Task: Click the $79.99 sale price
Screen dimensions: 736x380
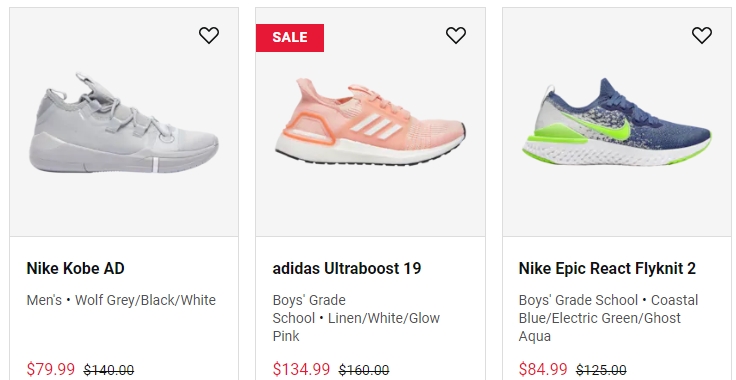Action: [x=51, y=369]
